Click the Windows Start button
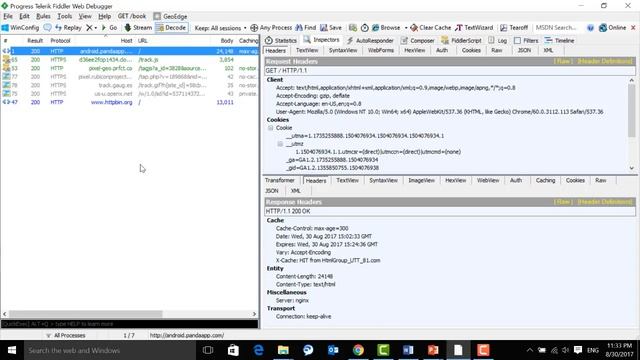The width and height of the screenshot is (640, 360). pyautogui.click(x=11, y=350)
